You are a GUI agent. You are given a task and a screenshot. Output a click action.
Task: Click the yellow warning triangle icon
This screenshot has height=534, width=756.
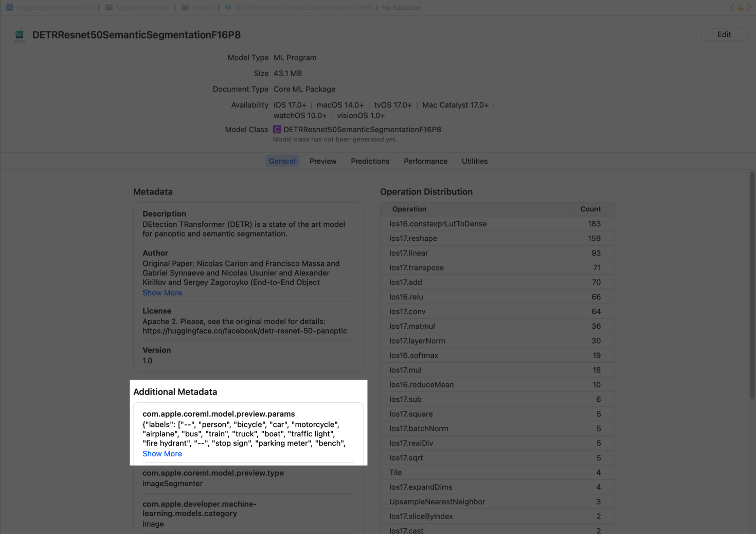tap(741, 8)
